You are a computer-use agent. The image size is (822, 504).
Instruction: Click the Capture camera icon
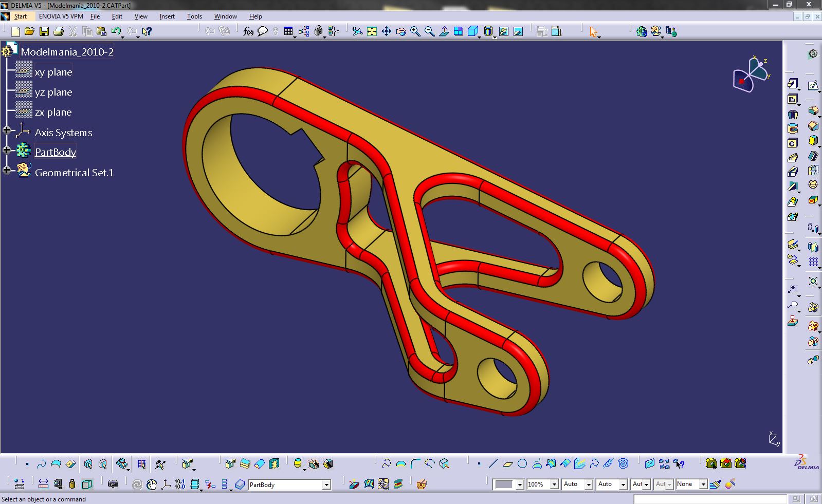click(x=113, y=484)
